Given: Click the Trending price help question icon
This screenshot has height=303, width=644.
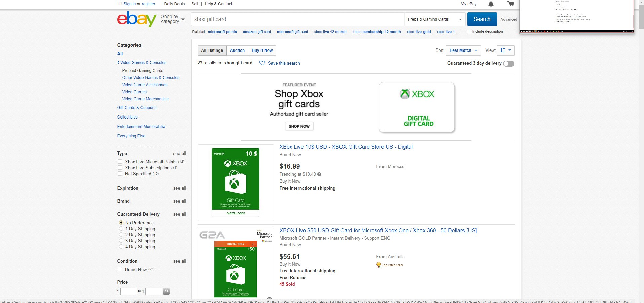Looking at the screenshot, I should (319, 174).
